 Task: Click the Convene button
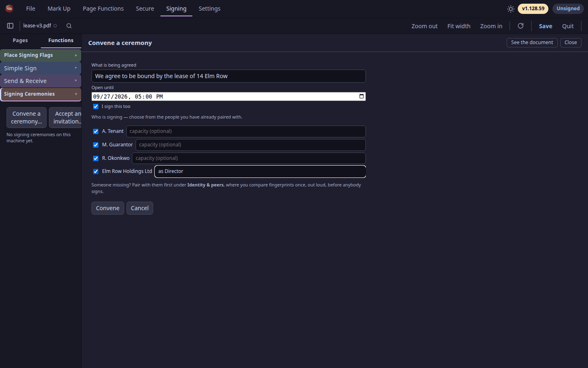108,208
